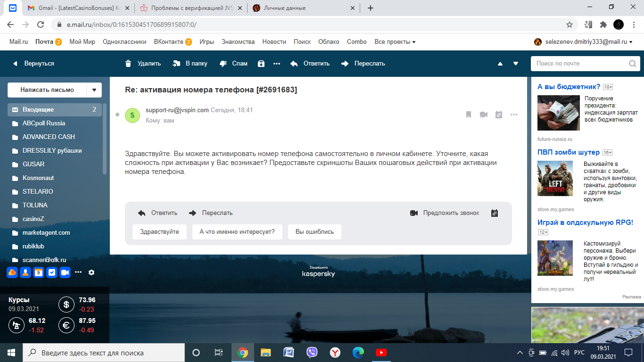Open the marketagent.com folder
644x362 pixels.
coord(54,232)
